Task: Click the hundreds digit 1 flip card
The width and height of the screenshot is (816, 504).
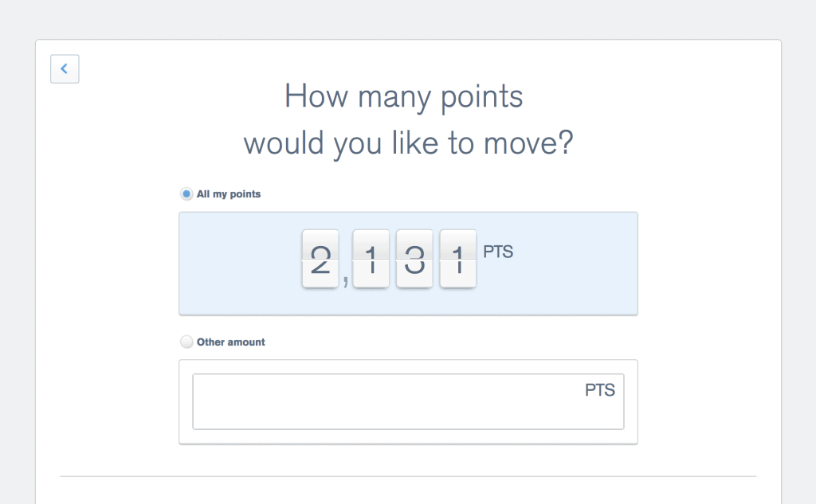Action: point(371,260)
